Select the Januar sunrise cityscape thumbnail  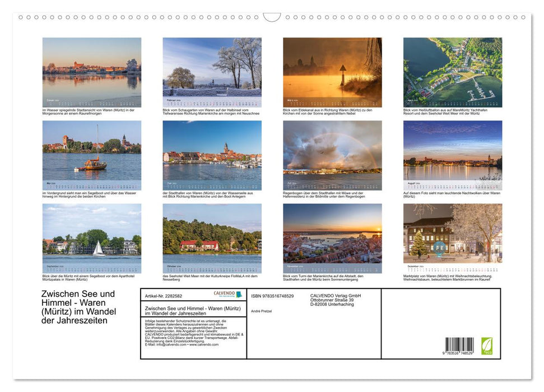point(91,70)
